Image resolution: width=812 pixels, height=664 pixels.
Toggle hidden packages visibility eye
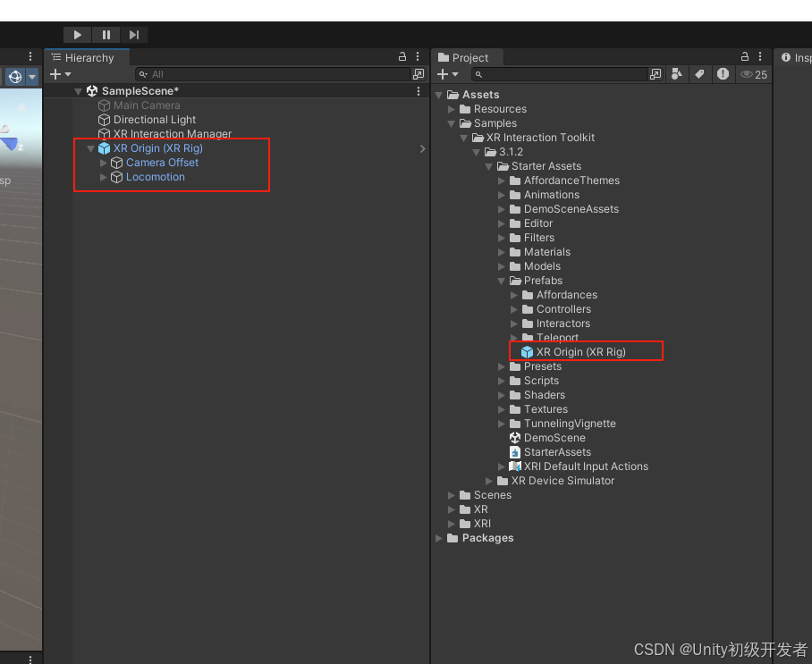click(754, 74)
